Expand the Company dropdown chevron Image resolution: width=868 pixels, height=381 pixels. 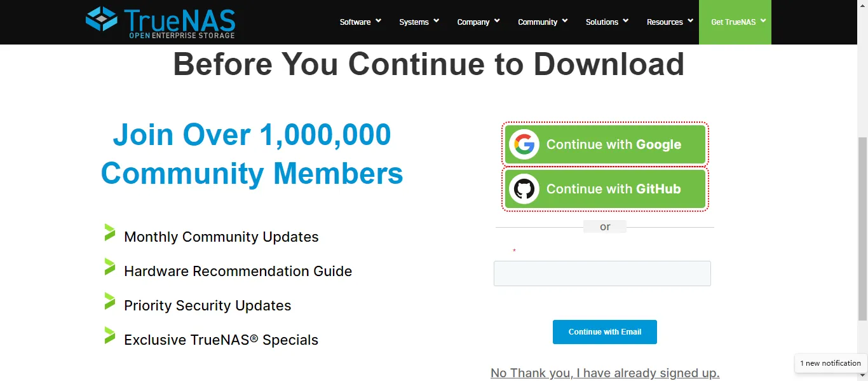tap(497, 21)
